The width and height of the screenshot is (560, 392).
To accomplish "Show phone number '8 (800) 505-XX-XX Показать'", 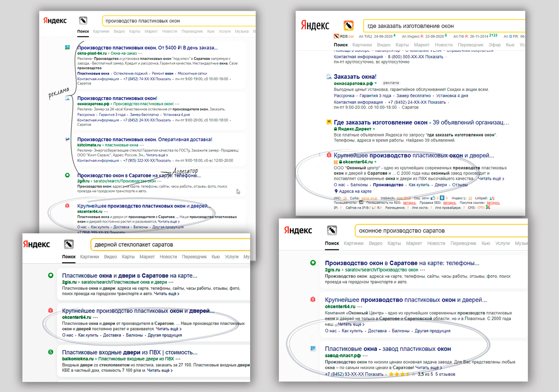I will click(416, 57).
